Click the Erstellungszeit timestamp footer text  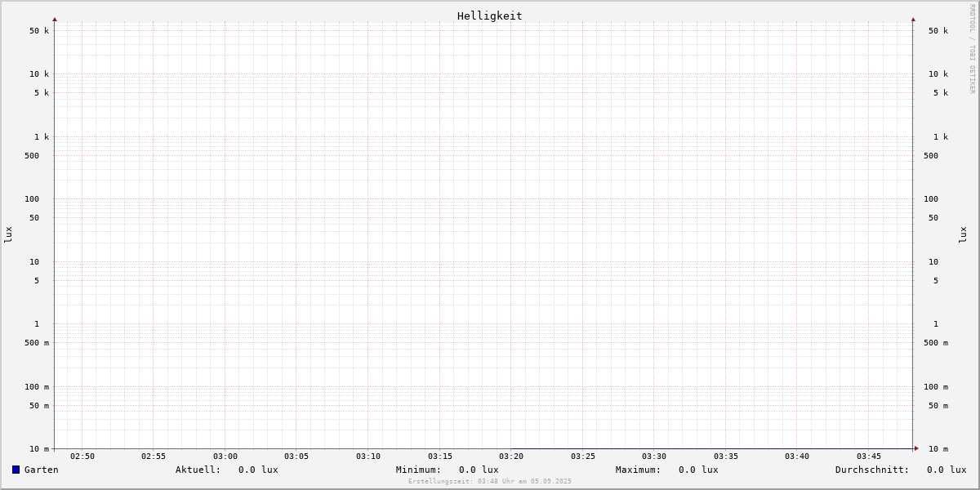pos(490,482)
